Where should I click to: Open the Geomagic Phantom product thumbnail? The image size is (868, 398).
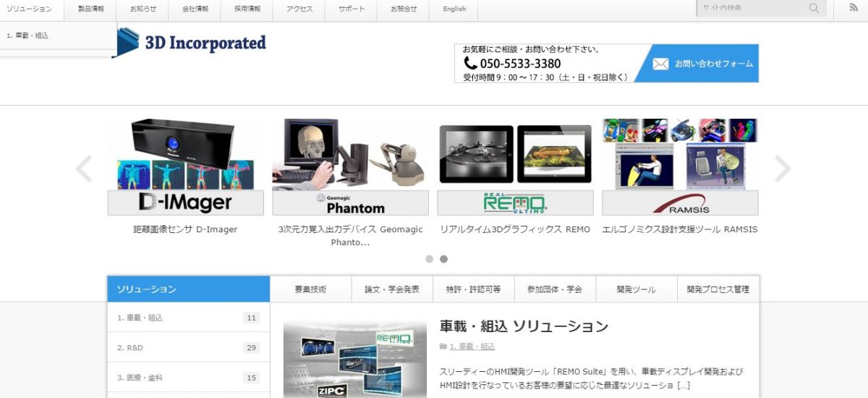click(x=350, y=166)
